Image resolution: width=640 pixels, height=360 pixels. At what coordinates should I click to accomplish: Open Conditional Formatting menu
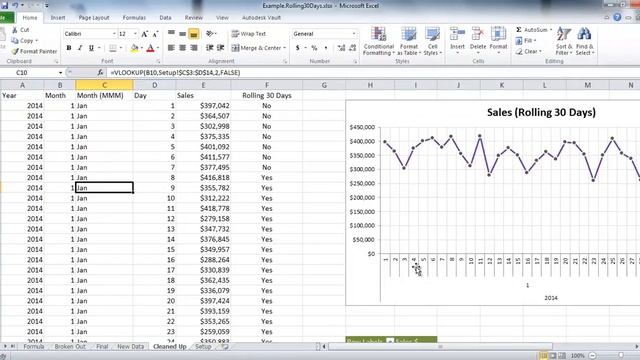(x=379, y=41)
